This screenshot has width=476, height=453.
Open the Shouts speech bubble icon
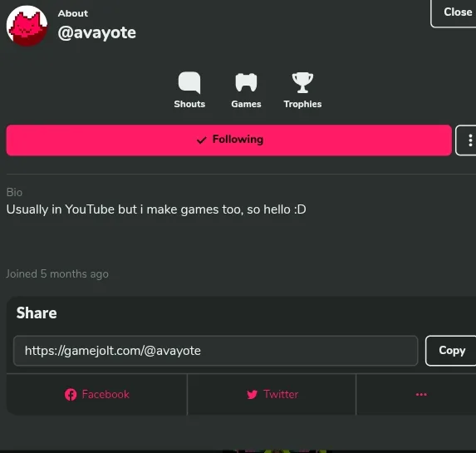click(x=189, y=82)
